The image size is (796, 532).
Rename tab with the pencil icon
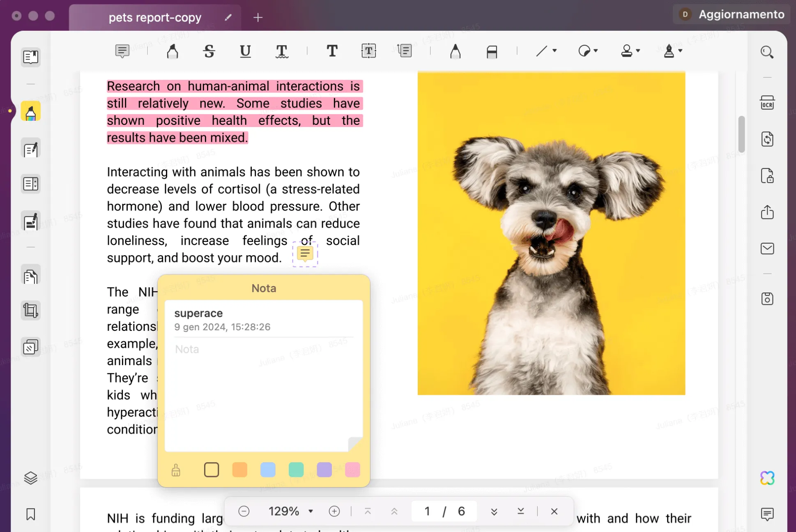pos(228,17)
